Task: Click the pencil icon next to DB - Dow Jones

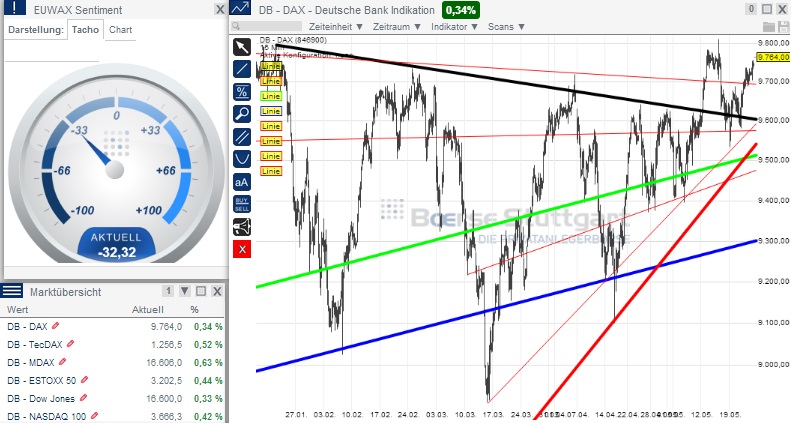Action: point(83,398)
